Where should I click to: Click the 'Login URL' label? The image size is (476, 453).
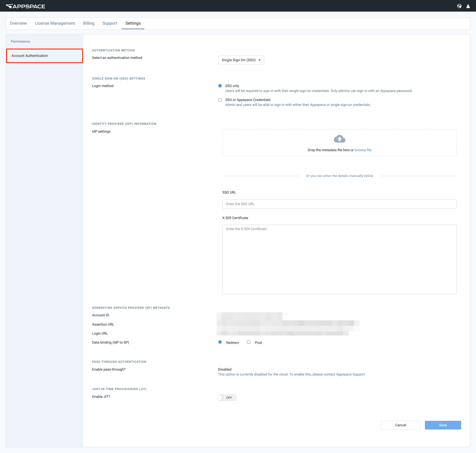coord(100,333)
